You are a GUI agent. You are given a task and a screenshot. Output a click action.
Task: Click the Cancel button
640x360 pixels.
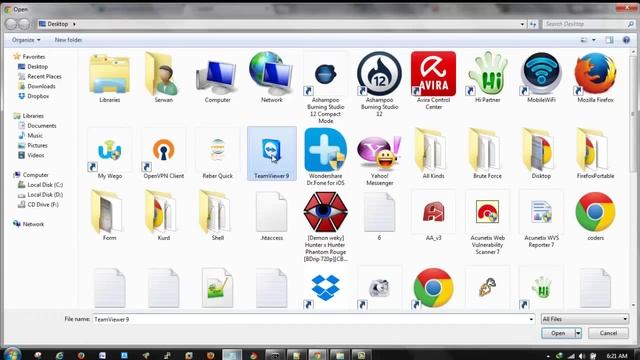[x=608, y=333]
